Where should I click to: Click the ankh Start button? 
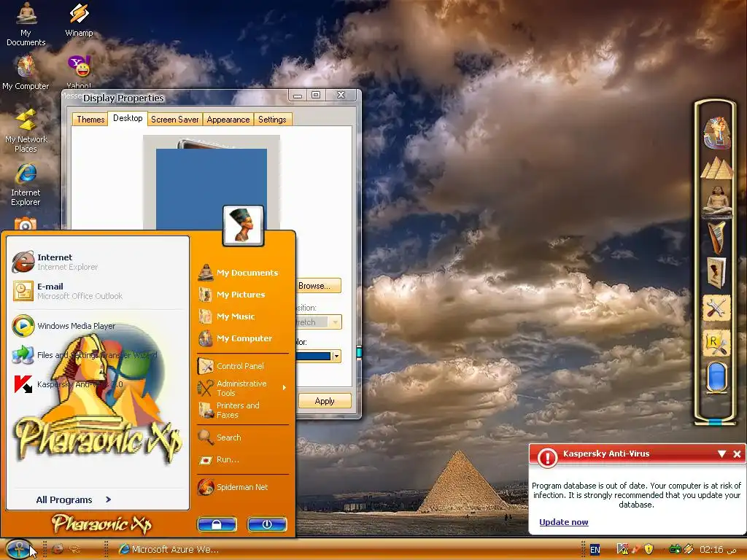(19, 548)
